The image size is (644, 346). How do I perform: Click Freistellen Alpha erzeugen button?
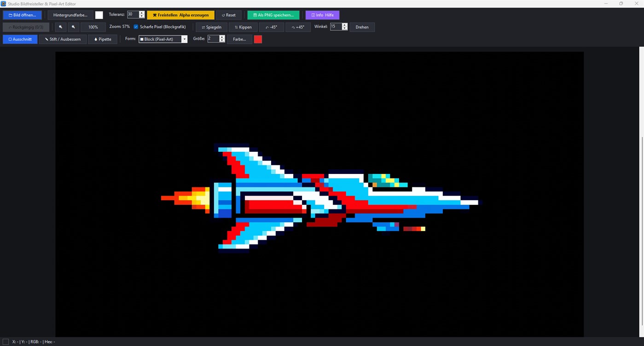coord(180,15)
